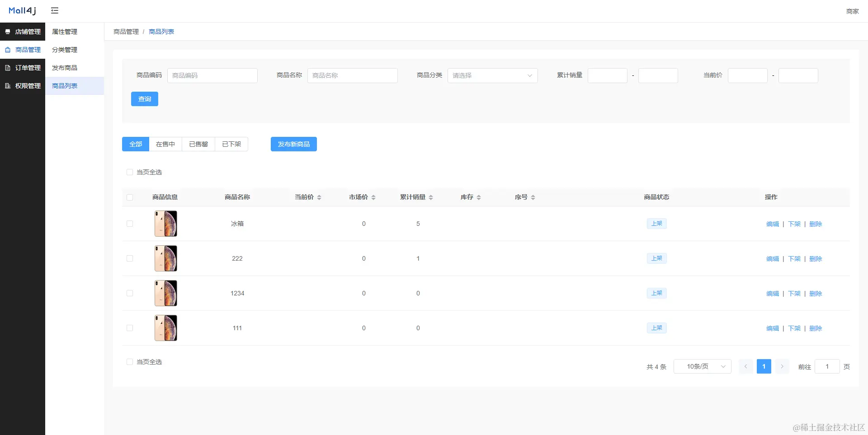Switch to the 全部 tab
This screenshot has height=435, width=868.
(x=136, y=144)
